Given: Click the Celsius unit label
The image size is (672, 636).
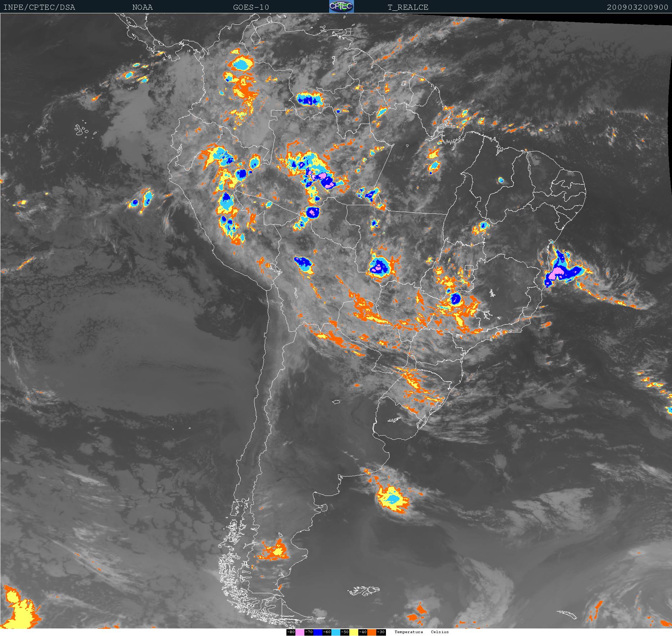Looking at the screenshot, I should tap(440, 632).
